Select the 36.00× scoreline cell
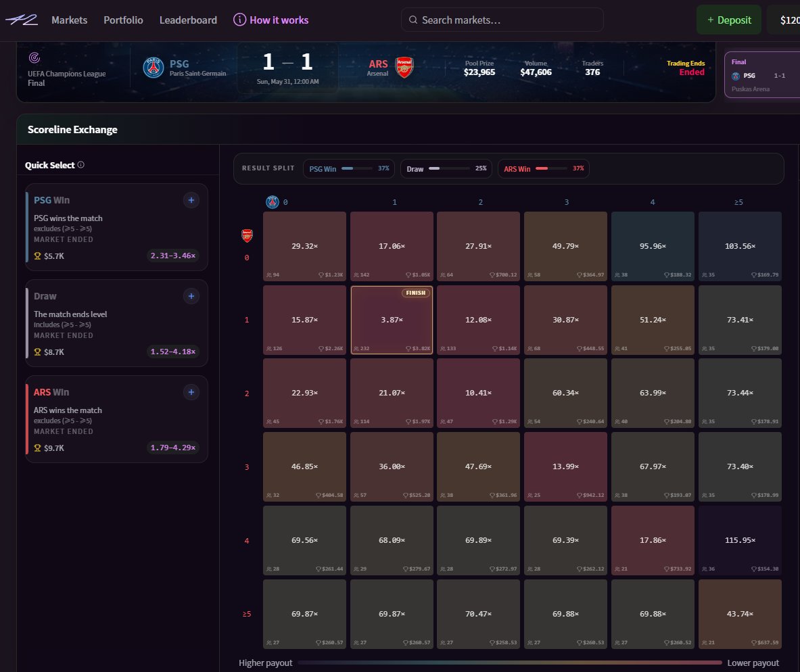Viewport: 800px width, 672px height. [392, 466]
